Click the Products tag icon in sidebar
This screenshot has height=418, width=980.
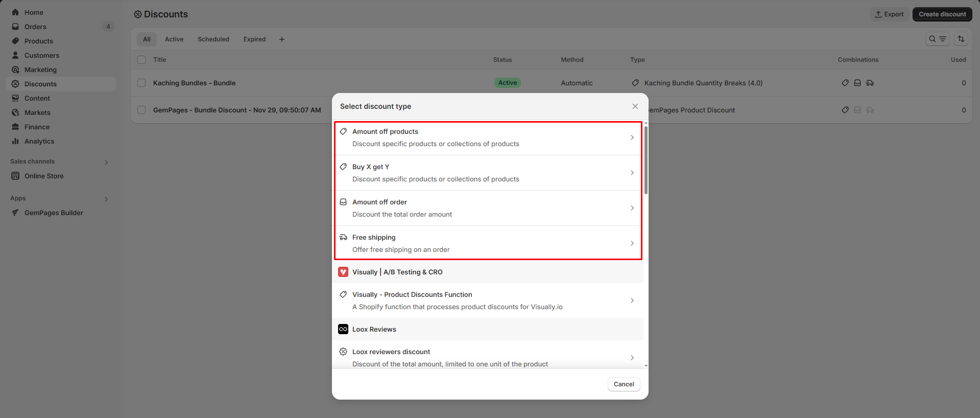(15, 41)
